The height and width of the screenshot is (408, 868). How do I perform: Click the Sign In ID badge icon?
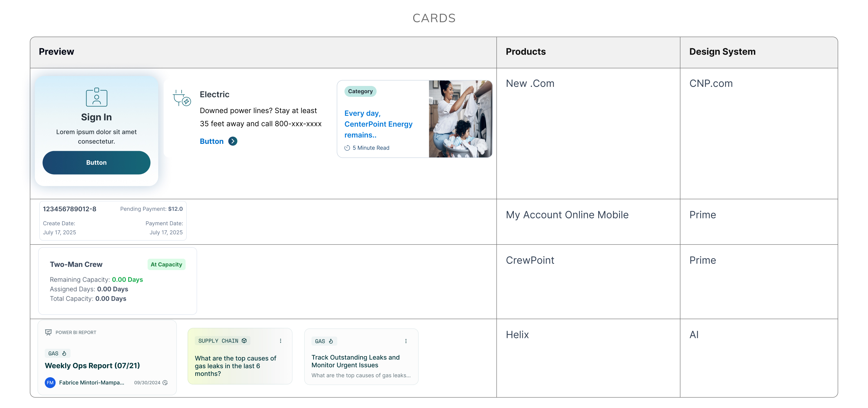coord(96,97)
